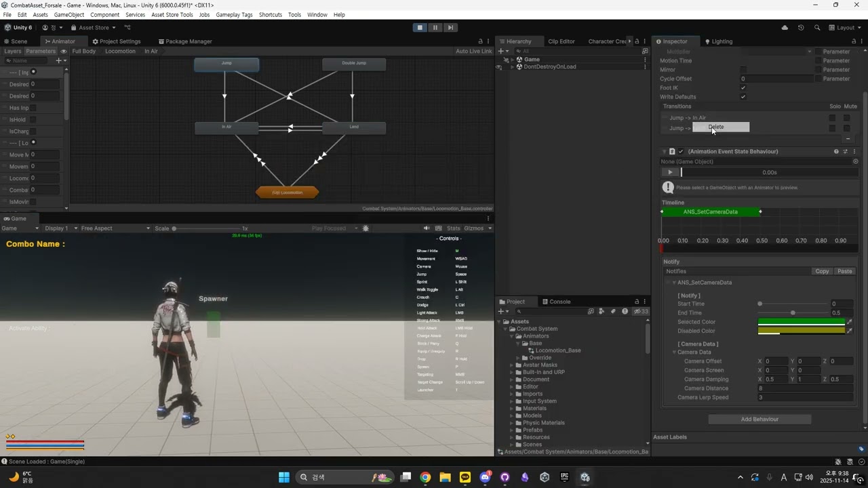Solo the Jump -> In Air transition
The width and height of the screenshot is (868, 488).
(832, 118)
